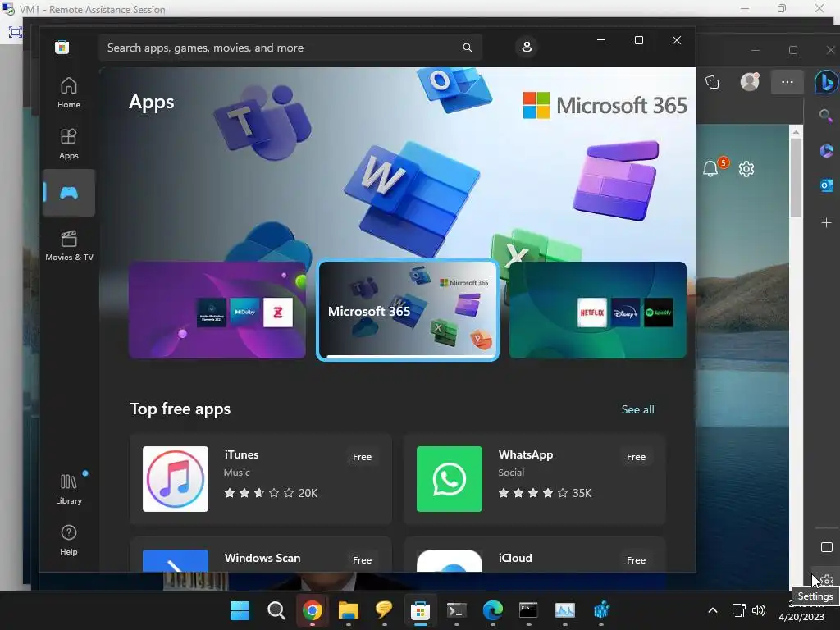The image size is (840, 630).
Task: Open Edge Collections icon in background browser
Action: pos(712,82)
